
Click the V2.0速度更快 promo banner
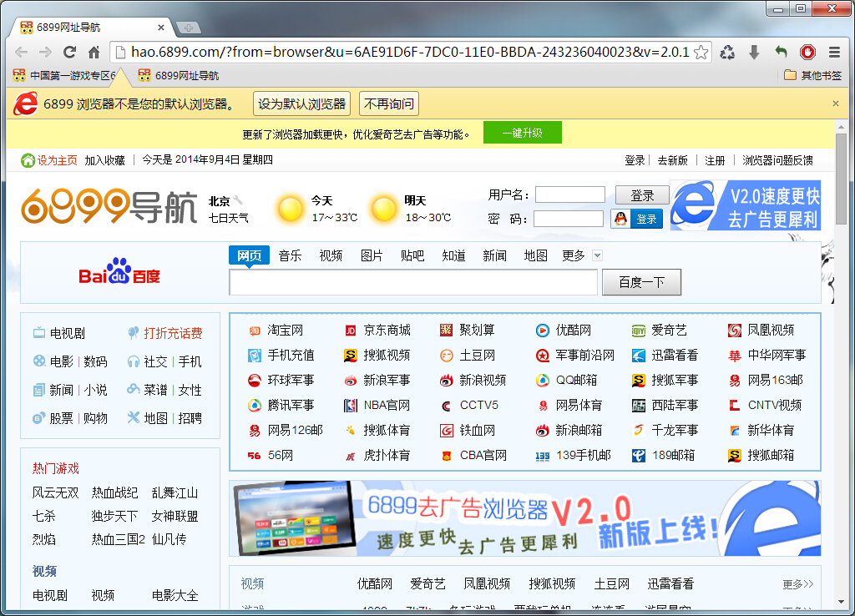[746, 205]
